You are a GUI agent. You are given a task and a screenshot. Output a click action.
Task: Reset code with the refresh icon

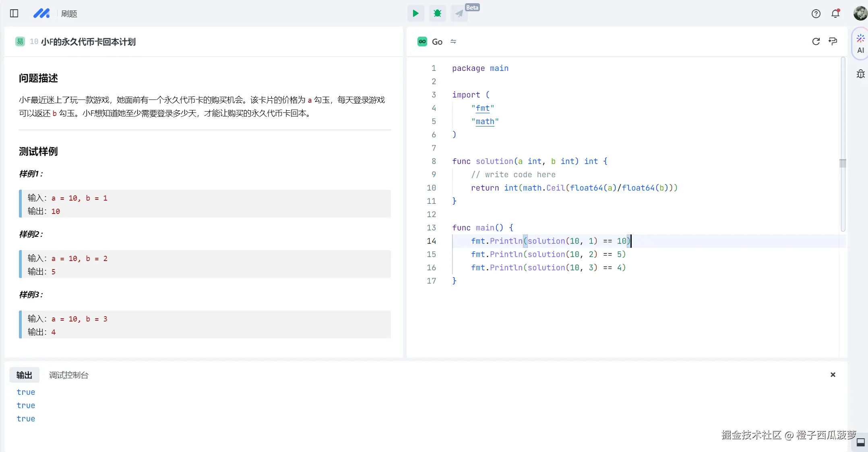coord(816,41)
